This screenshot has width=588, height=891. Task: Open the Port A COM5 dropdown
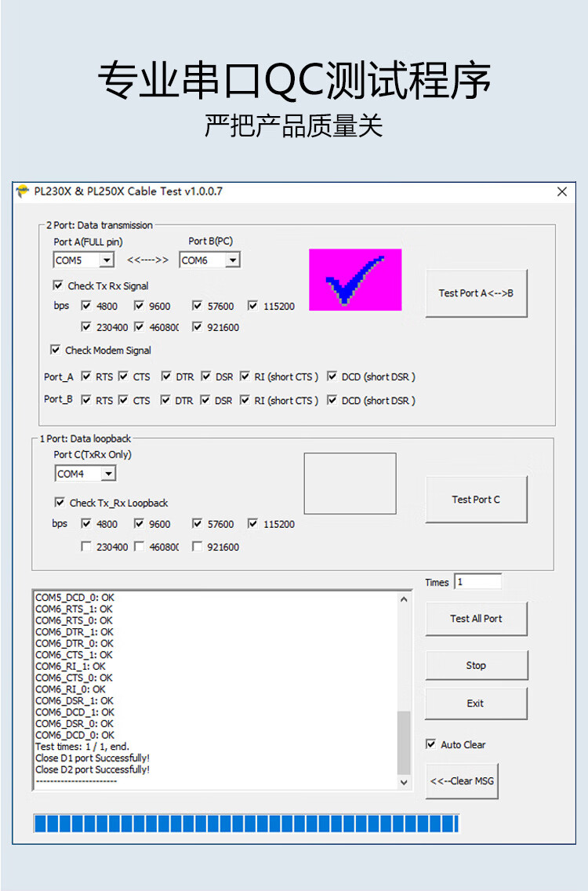(107, 260)
